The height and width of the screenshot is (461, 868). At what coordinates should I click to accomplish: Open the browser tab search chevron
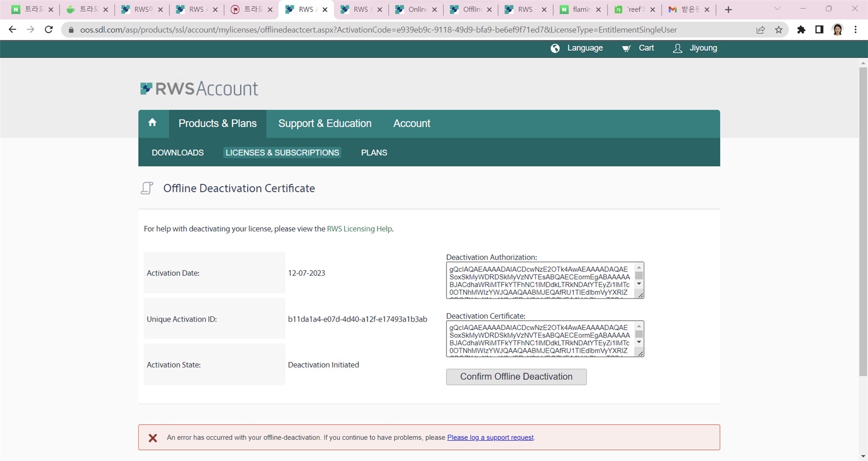pyautogui.click(x=777, y=9)
